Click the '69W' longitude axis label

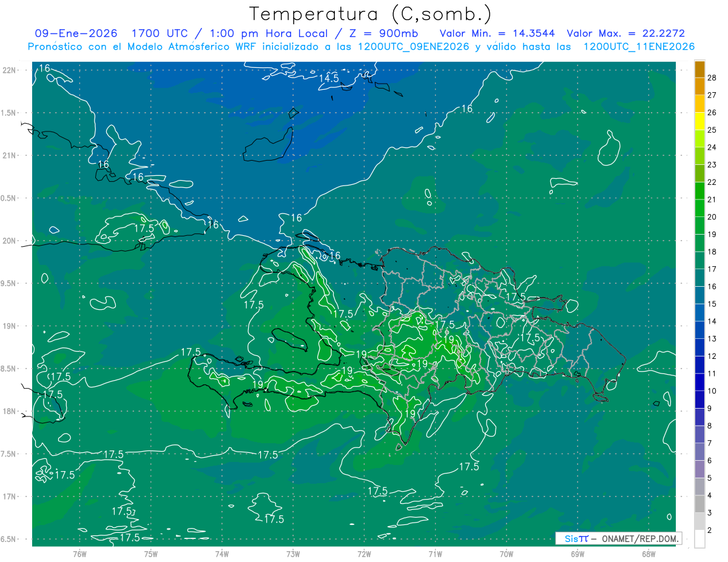pyautogui.click(x=577, y=554)
